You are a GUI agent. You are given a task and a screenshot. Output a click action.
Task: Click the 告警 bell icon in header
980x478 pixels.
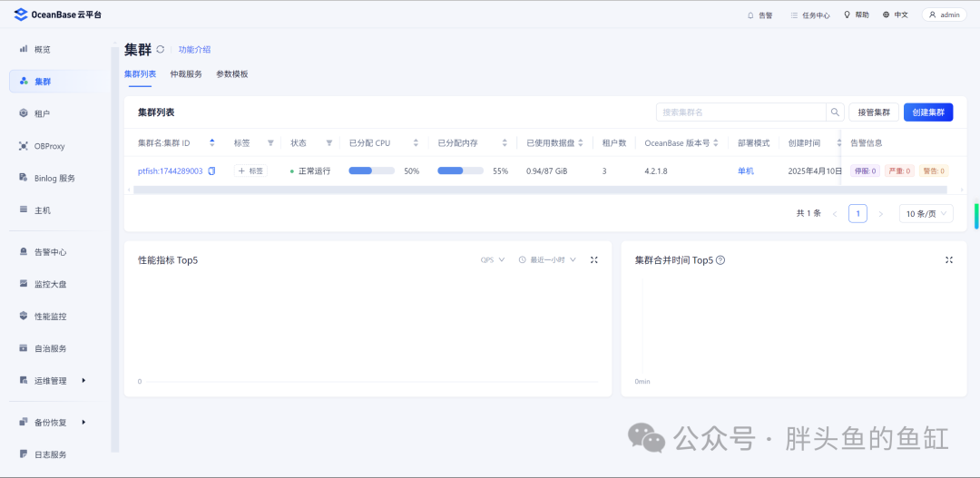click(x=750, y=15)
